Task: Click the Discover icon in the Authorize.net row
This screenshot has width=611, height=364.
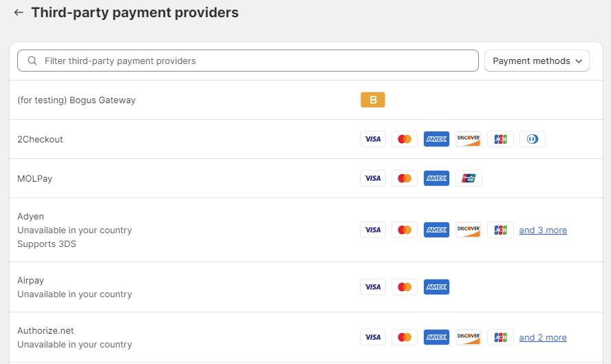Action: coord(469,337)
